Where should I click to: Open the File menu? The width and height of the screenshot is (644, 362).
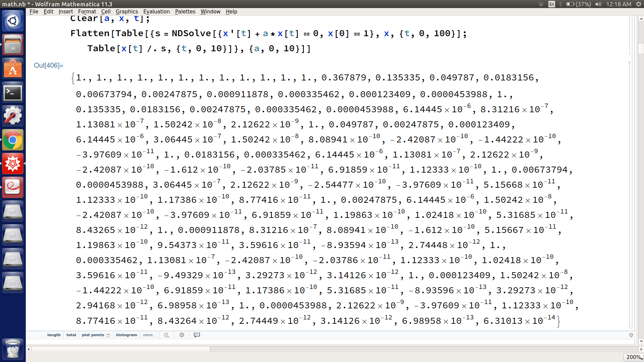33,11
